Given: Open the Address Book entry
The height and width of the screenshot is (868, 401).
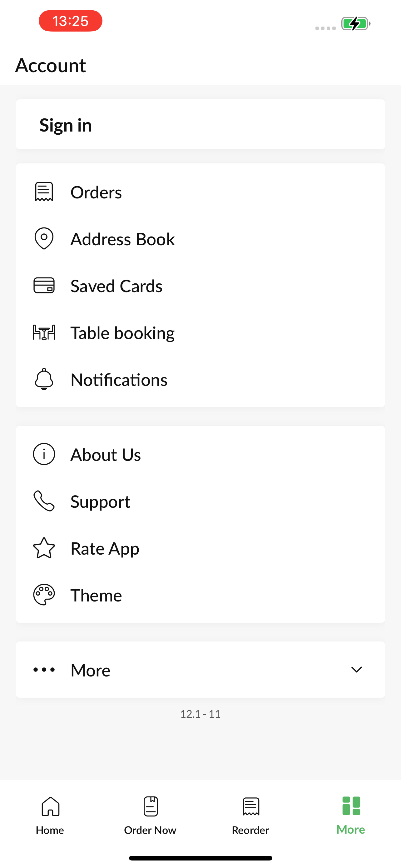Looking at the screenshot, I should (200, 239).
